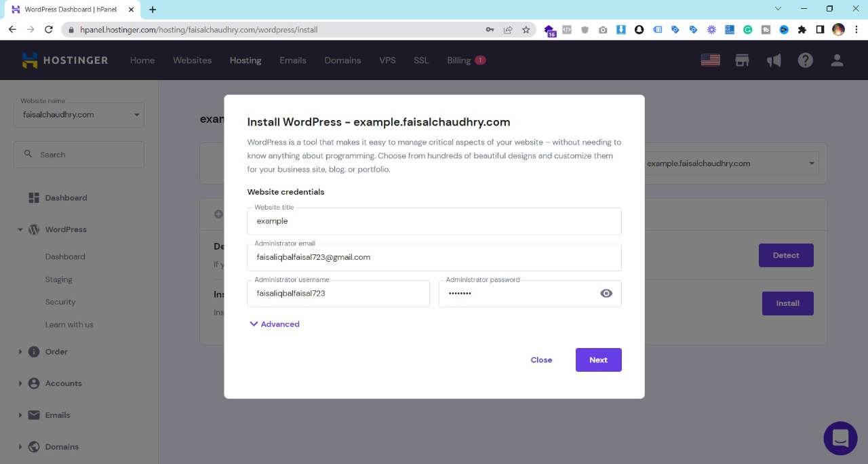Click the blue download extension icon
Image resolution: width=868 pixels, height=464 pixels.
coord(620,30)
